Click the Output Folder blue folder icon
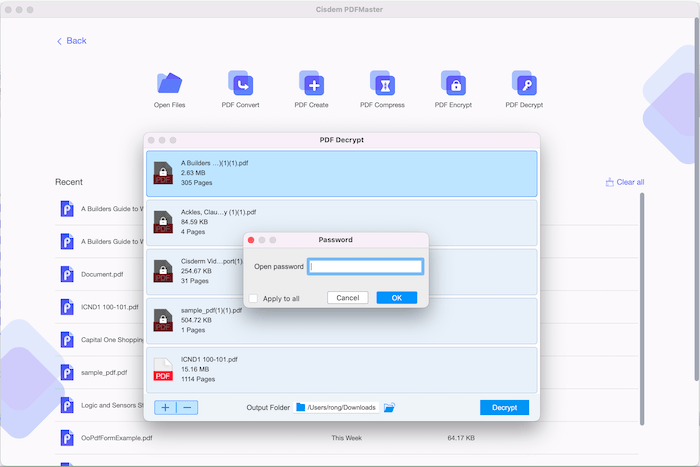This screenshot has height=467, width=700. click(300, 407)
